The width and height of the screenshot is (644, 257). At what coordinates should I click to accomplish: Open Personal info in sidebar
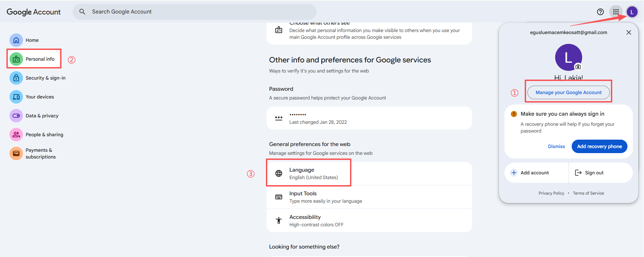34,59
